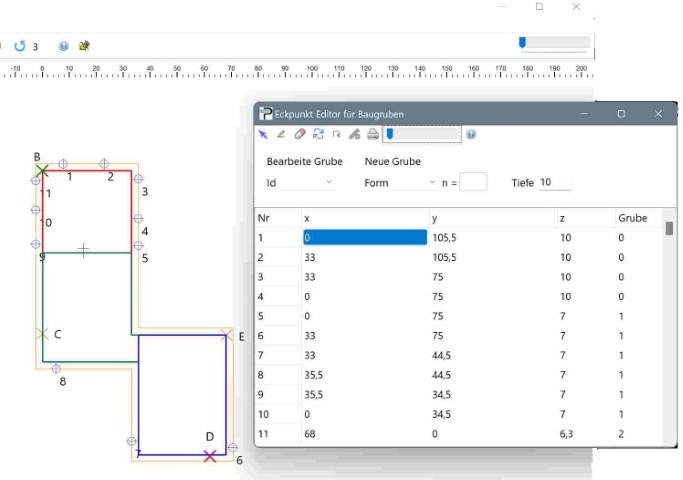This screenshot has width=683, height=480.
Task: Choose the eraser tool icon
Action: pos(300,134)
